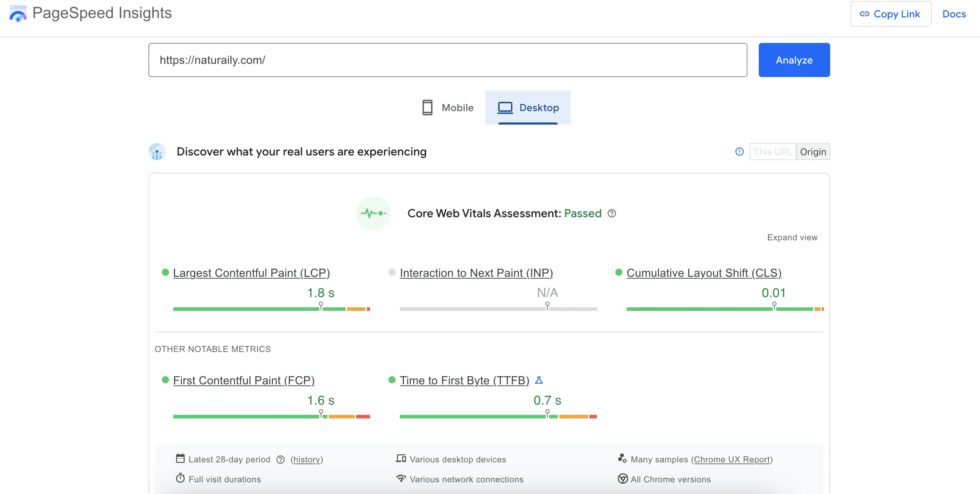Image resolution: width=980 pixels, height=494 pixels.
Task: Click the CLS distribution bar
Action: (x=725, y=309)
